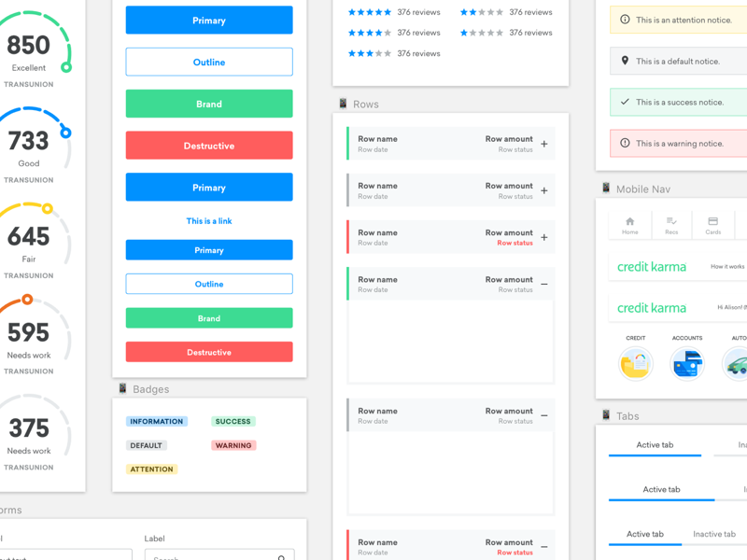Follow the This is a link text
The height and width of the screenshot is (560, 747).
[x=209, y=221]
